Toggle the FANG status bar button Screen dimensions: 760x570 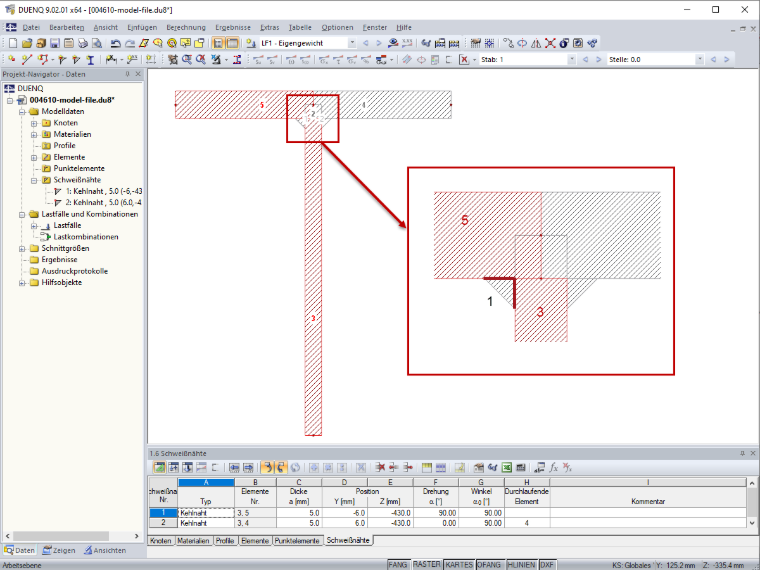tap(397, 565)
